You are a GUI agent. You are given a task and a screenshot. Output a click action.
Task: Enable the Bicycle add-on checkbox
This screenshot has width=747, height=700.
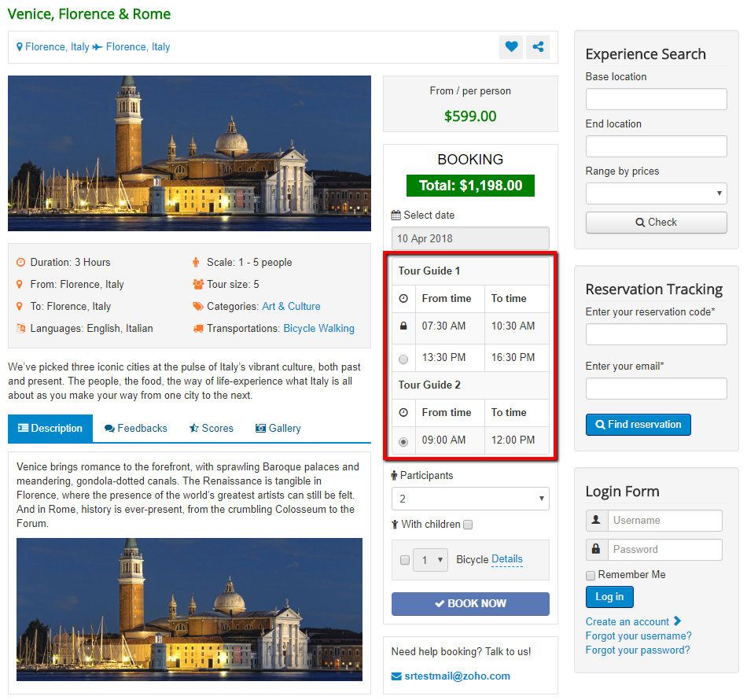tap(405, 560)
